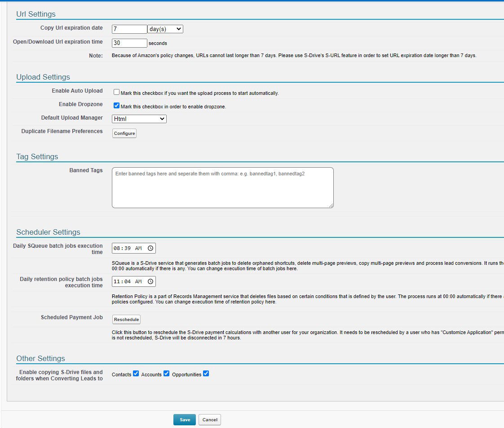Open the day(s) unit dropdown

click(165, 29)
